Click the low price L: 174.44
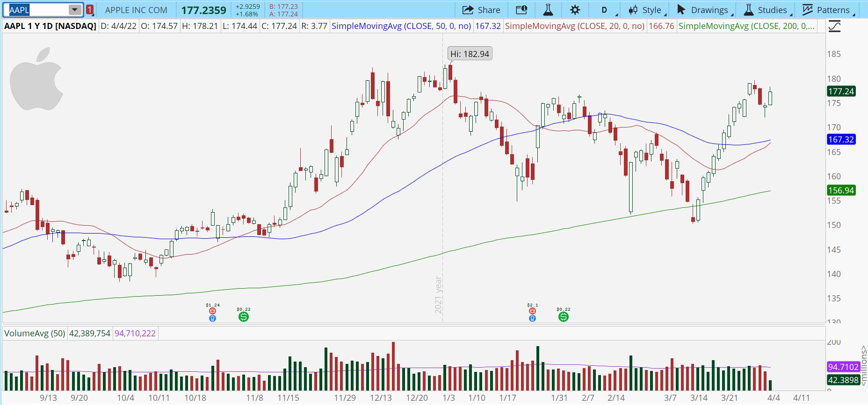This screenshot has height=405, width=868. (239, 26)
